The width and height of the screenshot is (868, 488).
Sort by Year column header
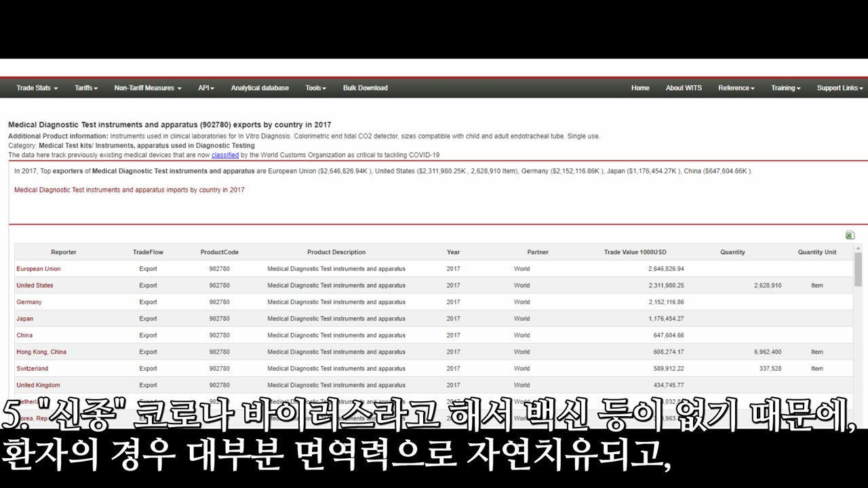pos(453,252)
